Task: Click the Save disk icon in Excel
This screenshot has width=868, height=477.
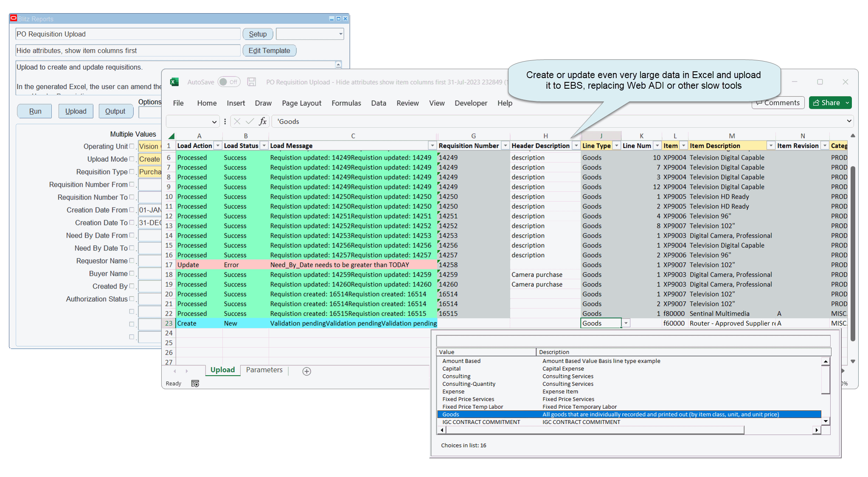Action: tap(252, 82)
